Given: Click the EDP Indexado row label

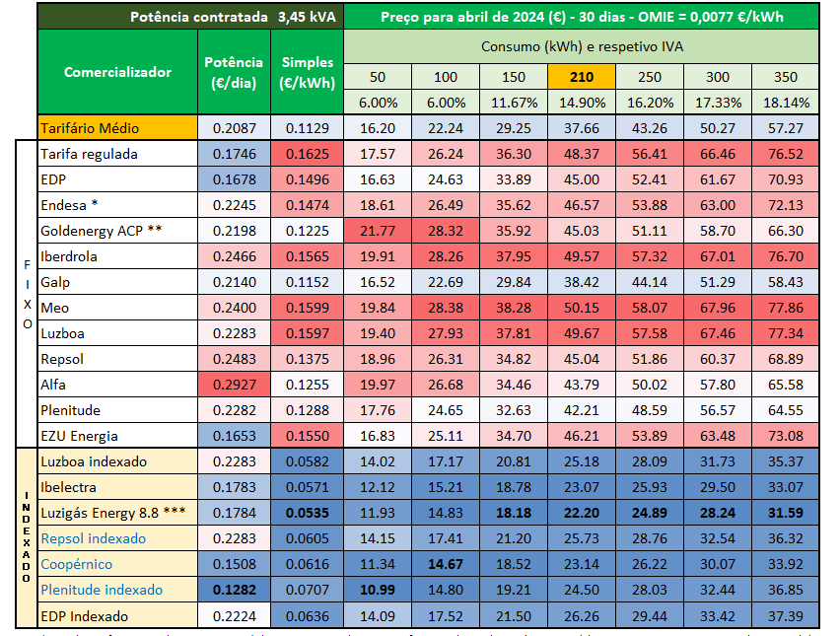Looking at the screenshot, I should point(86,616).
